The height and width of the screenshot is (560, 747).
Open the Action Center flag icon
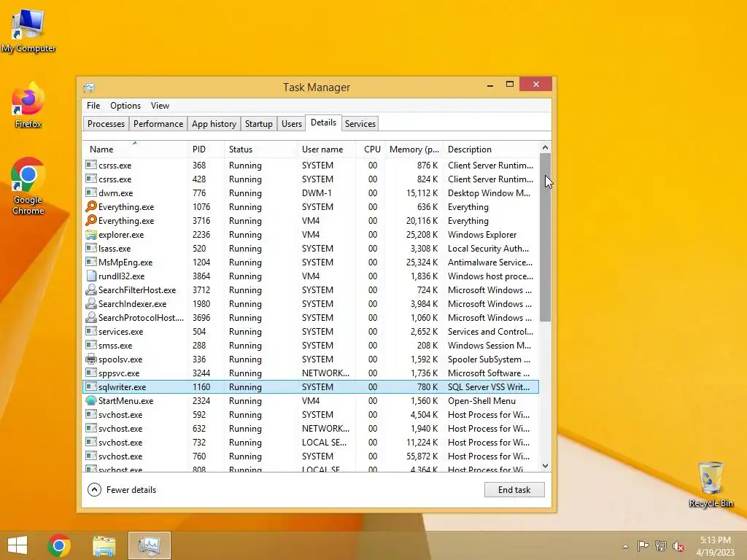click(x=643, y=545)
